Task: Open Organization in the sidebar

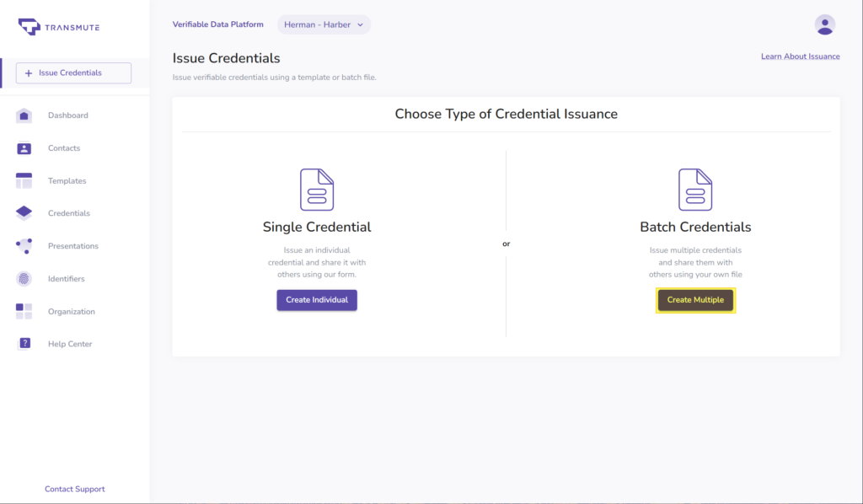Action: coord(72,312)
